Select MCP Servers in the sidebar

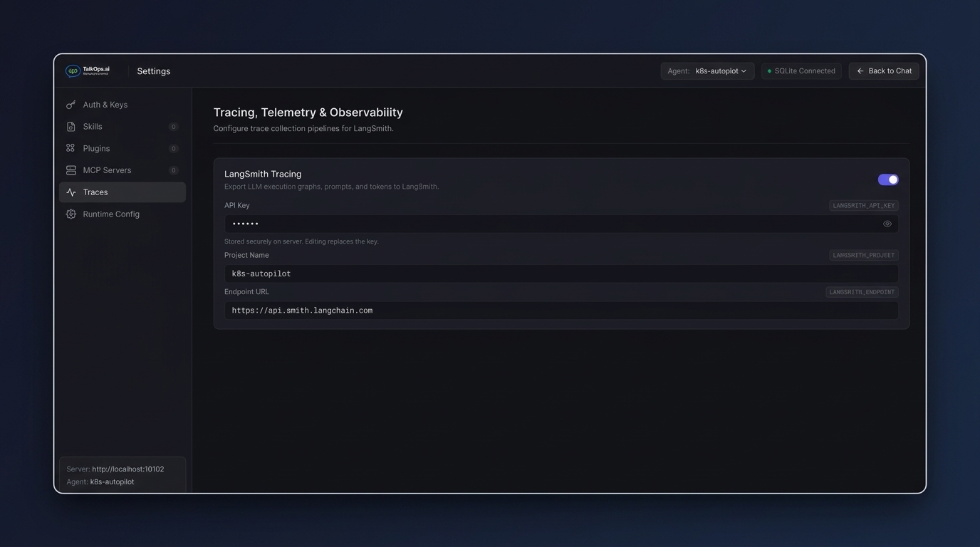click(x=123, y=170)
